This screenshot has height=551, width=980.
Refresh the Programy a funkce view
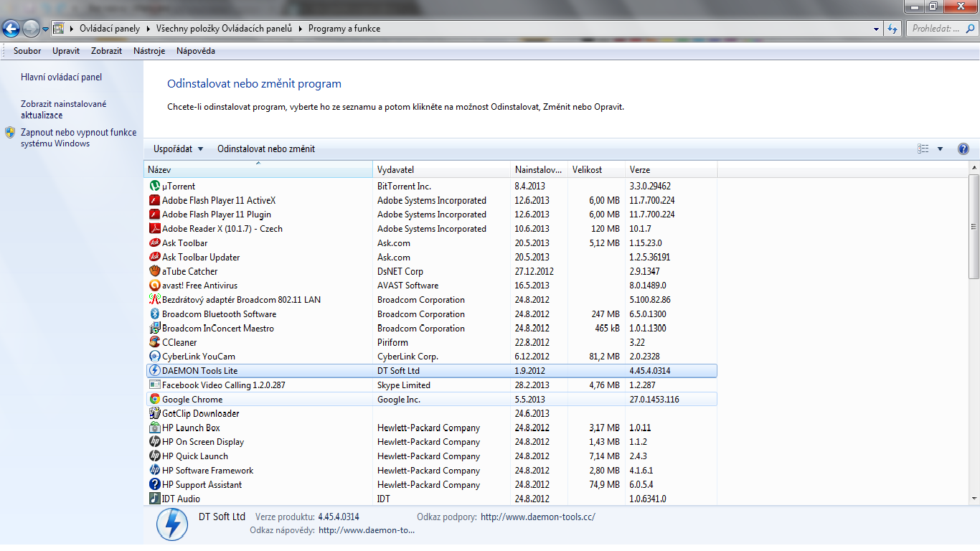(x=892, y=29)
